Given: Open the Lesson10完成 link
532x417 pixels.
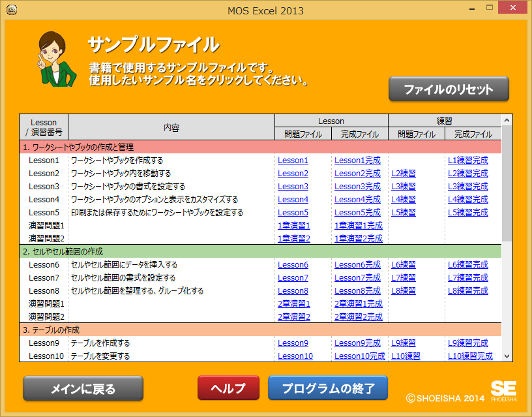Looking at the screenshot, I should (x=360, y=356).
